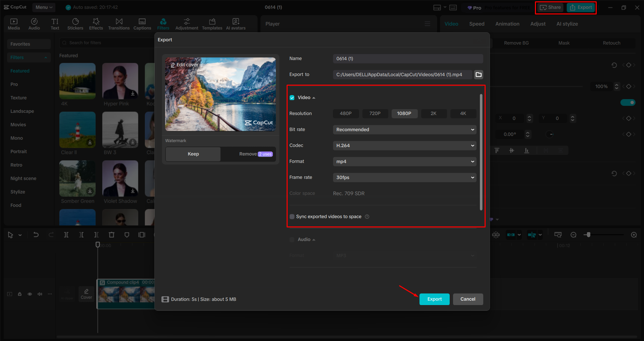Open the Menu at the top left

coord(43,7)
